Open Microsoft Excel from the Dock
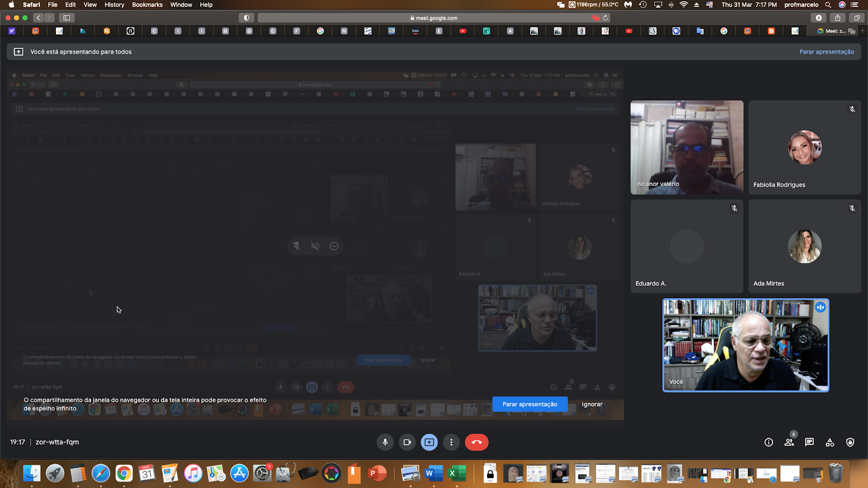The width and height of the screenshot is (868, 488). click(457, 473)
